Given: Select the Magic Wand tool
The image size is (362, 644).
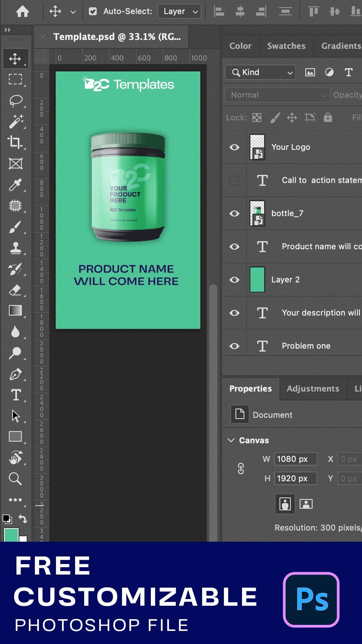Looking at the screenshot, I should (15, 121).
